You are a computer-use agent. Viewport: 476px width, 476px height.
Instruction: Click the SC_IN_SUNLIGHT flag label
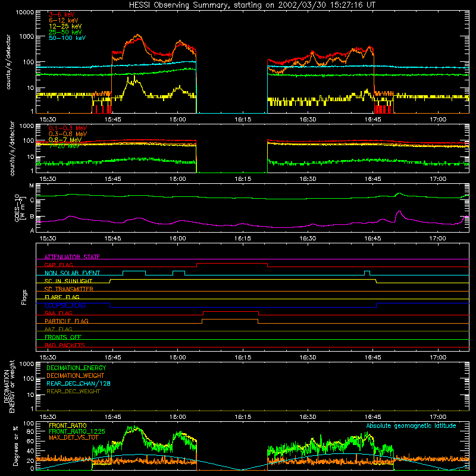click(x=68, y=281)
